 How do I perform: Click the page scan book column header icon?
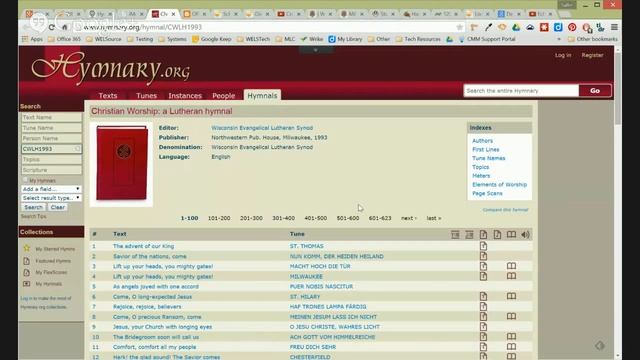click(511, 234)
